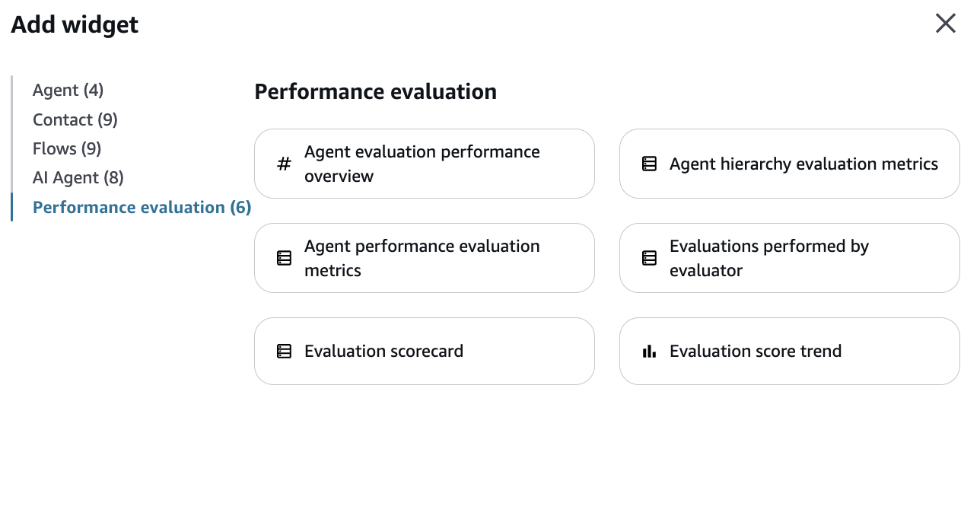980x522 pixels.
Task: Select the Agent performance evaluation metrics widget
Action: tap(424, 258)
